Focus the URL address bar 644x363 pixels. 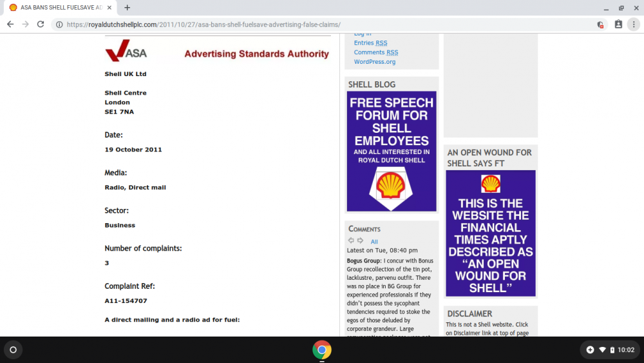click(328, 25)
